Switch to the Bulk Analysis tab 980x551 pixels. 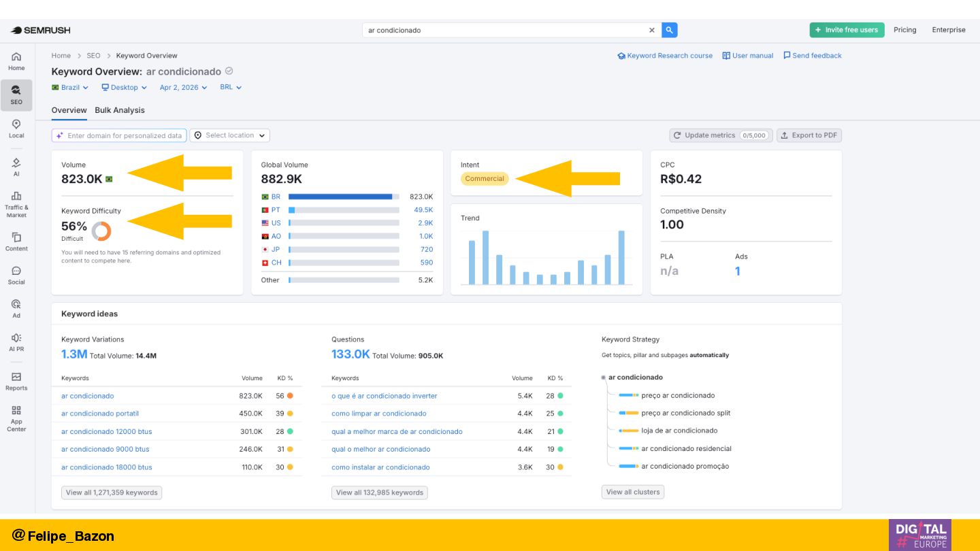point(120,110)
